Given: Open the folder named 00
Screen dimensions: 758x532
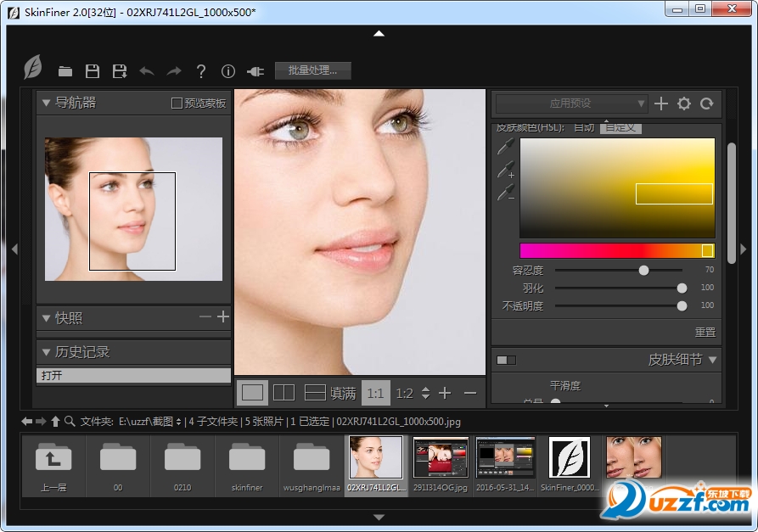Looking at the screenshot, I should coord(118,466).
